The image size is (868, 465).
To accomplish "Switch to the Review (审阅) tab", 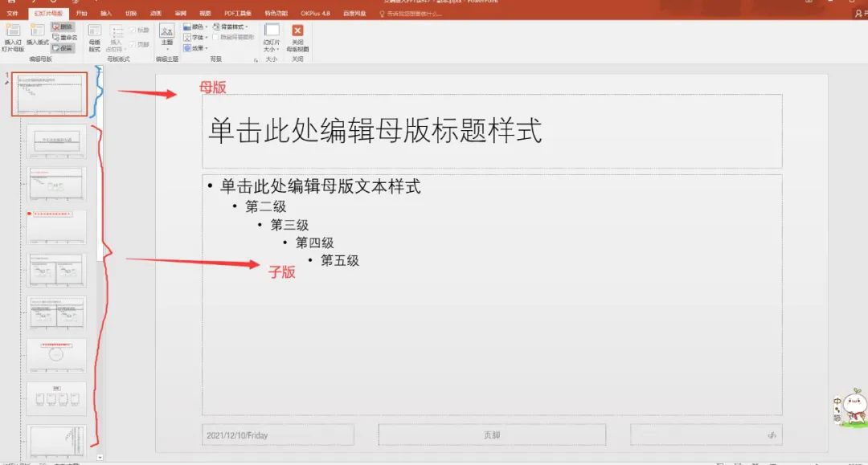I will coord(181,14).
